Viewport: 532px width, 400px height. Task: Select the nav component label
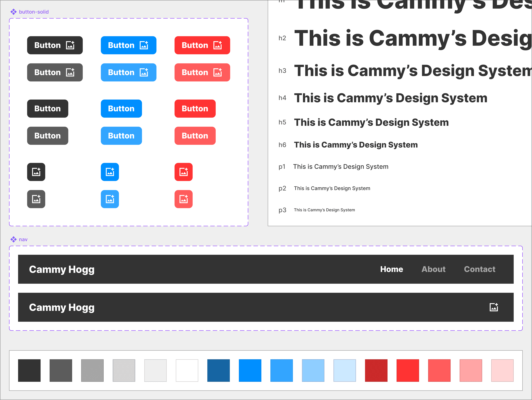[23, 239]
